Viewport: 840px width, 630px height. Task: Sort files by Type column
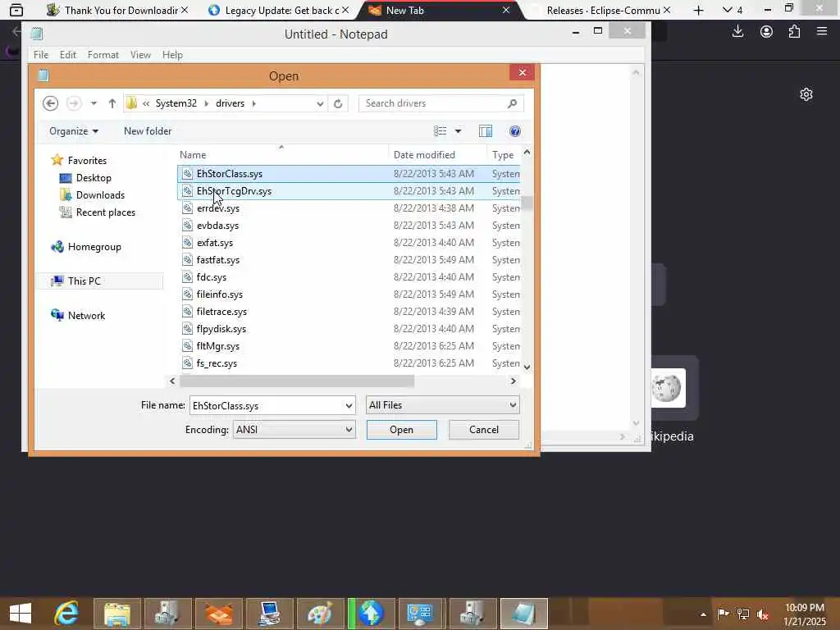click(503, 155)
